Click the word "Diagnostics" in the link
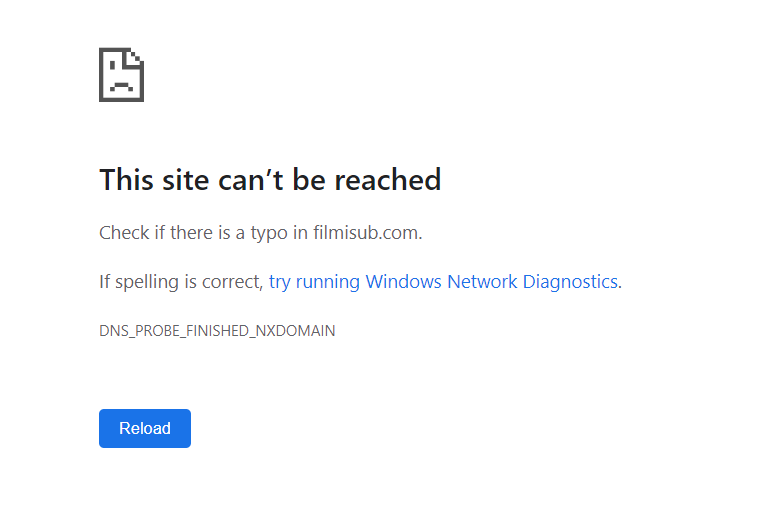Viewport: 775px width, 514px height. click(570, 282)
